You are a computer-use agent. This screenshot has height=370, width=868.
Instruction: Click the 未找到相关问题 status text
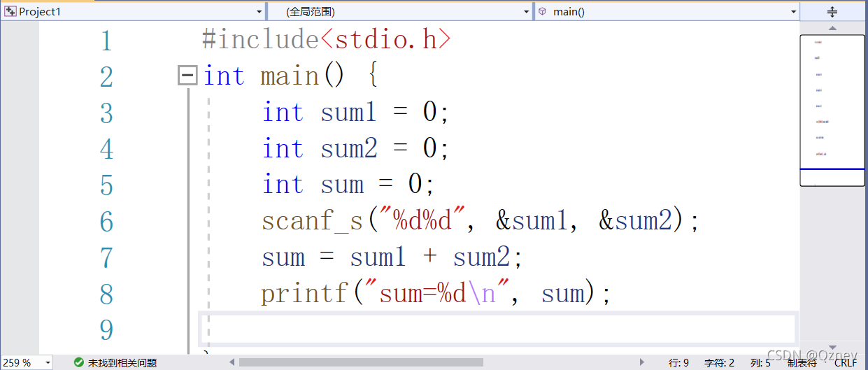coord(122,363)
